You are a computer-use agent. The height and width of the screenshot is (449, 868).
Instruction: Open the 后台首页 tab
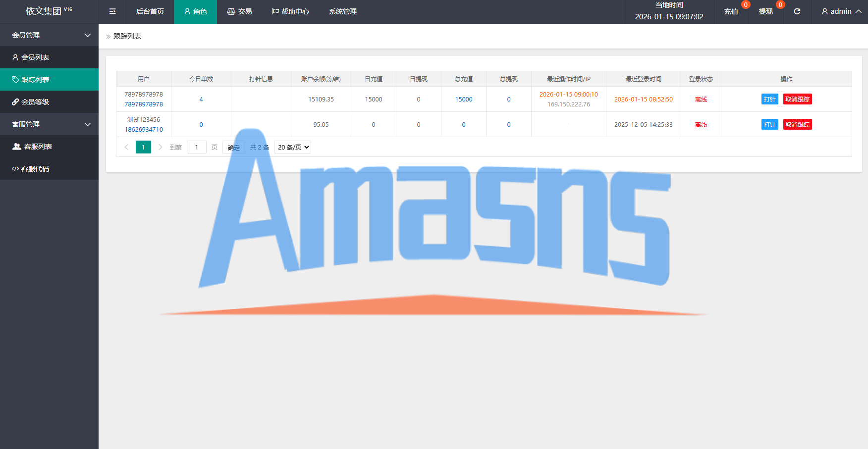[150, 11]
